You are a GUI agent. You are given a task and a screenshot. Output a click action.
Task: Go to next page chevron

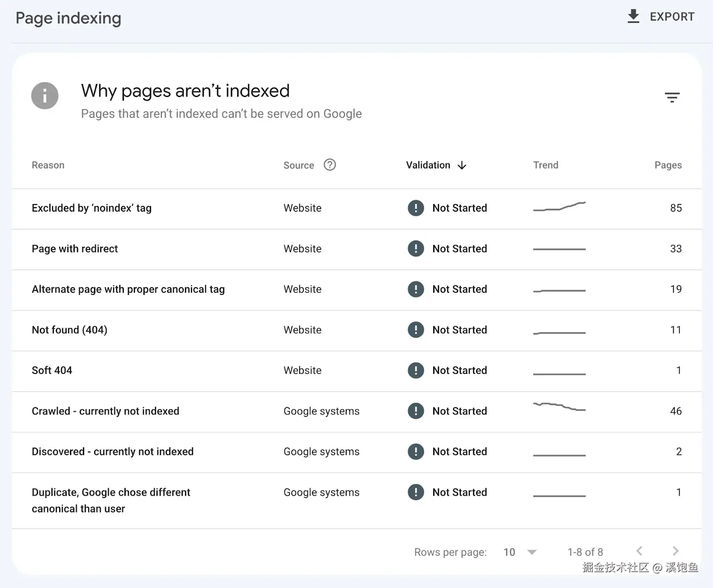click(676, 551)
